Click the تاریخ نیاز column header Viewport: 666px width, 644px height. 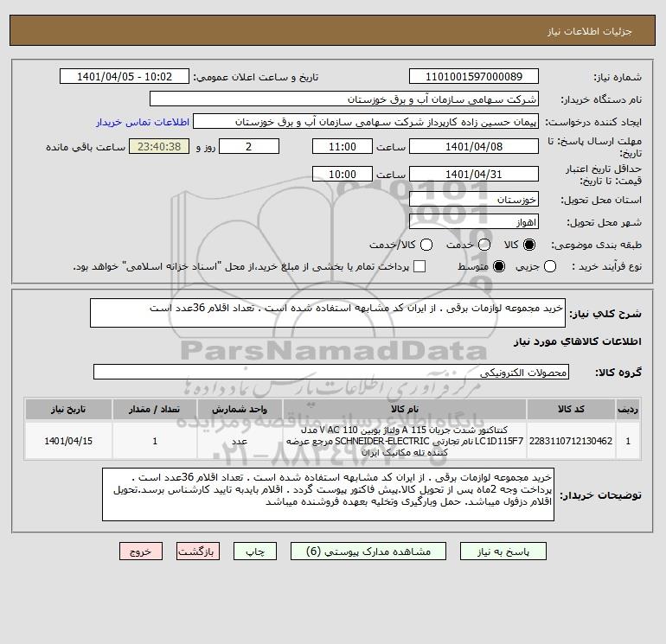click(x=68, y=409)
